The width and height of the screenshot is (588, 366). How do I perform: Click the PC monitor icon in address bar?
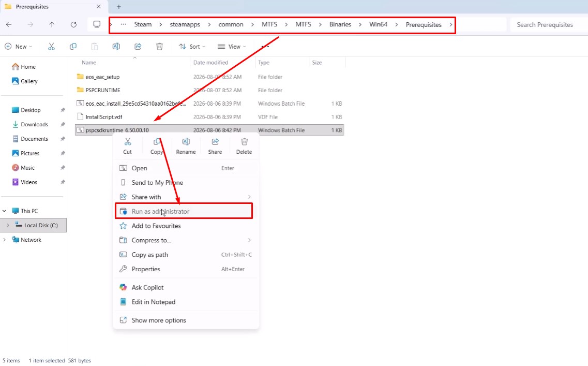(97, 24)
